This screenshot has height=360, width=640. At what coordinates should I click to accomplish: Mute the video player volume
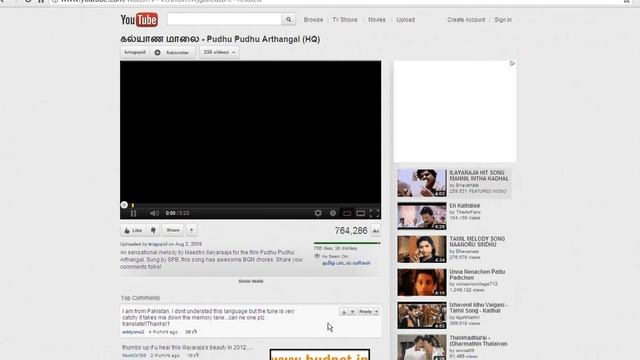click(154, 213)
